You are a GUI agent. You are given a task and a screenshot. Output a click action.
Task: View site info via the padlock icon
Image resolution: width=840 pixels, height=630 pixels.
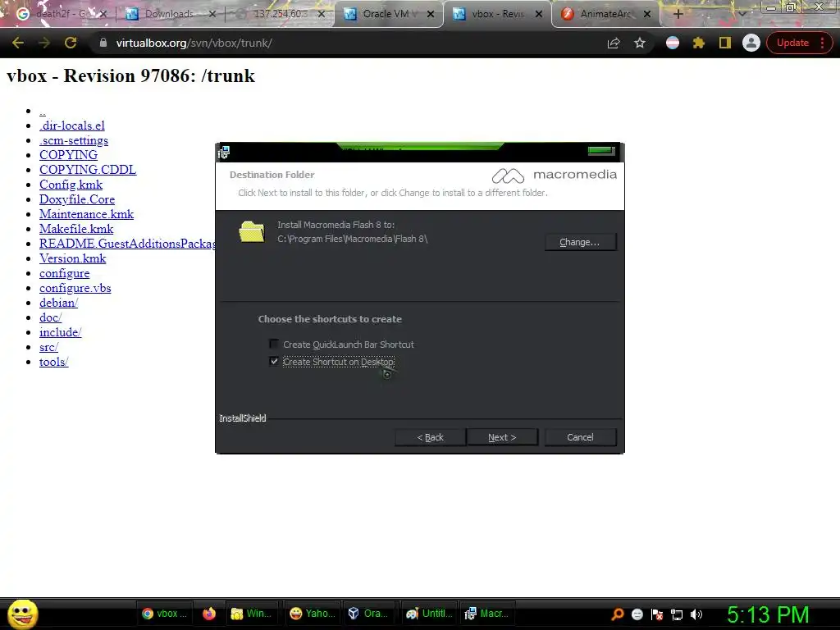tap(103, 43)
